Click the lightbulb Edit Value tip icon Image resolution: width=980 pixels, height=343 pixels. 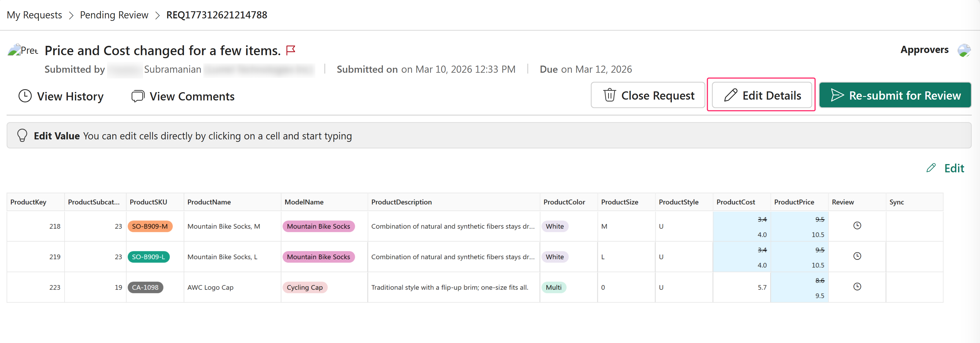[22, 135]
